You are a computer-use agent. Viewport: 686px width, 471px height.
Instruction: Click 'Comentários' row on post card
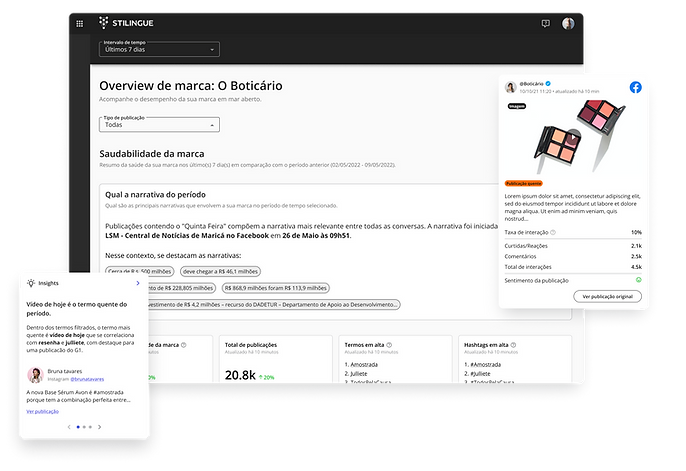[573, 256]
